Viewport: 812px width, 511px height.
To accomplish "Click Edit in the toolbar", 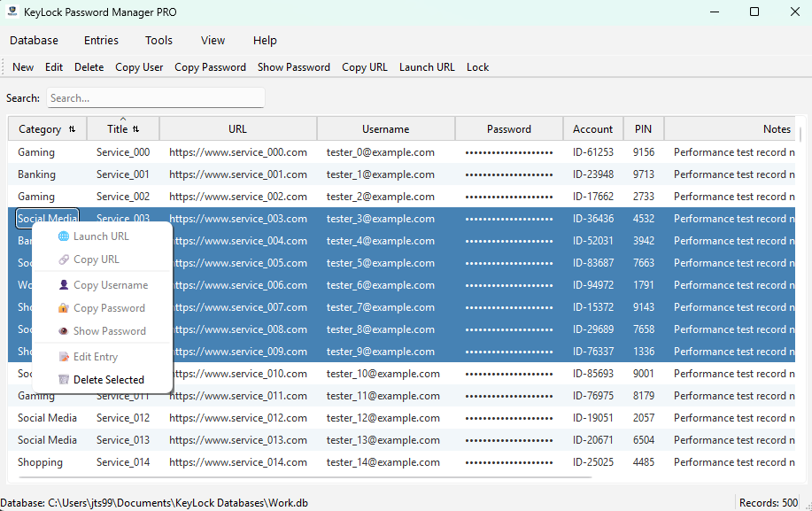I will 54,67.
